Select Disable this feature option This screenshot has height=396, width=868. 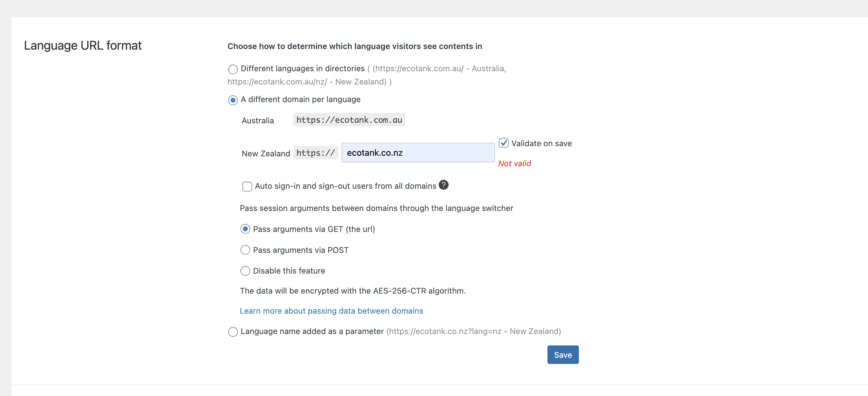(x=245, y=270)
